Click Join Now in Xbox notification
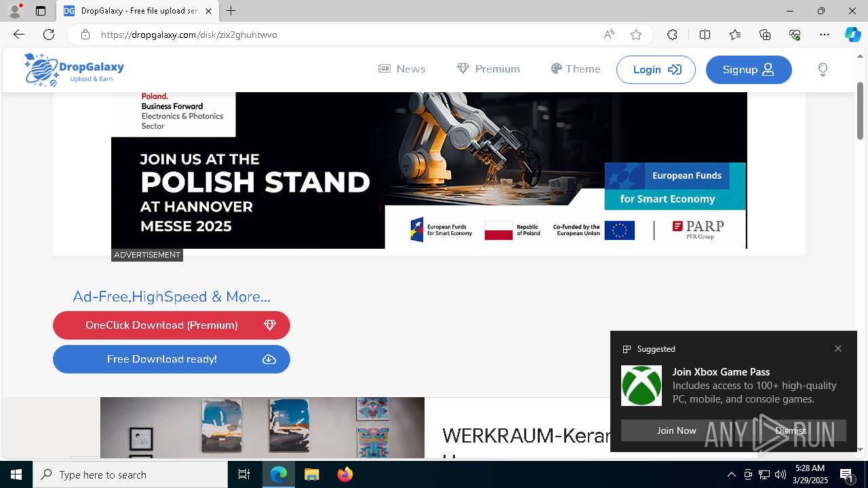The height and width of the screenshot is (488, 868). click(x=676, y=430)
